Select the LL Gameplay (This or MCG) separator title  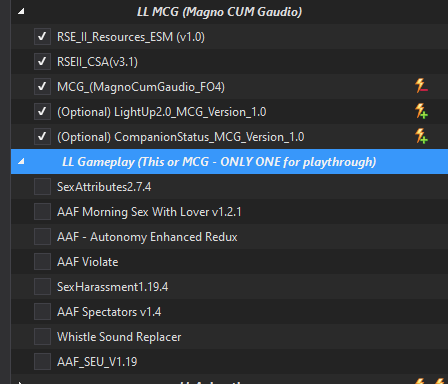pyautogui.click(x=219, y=162)
